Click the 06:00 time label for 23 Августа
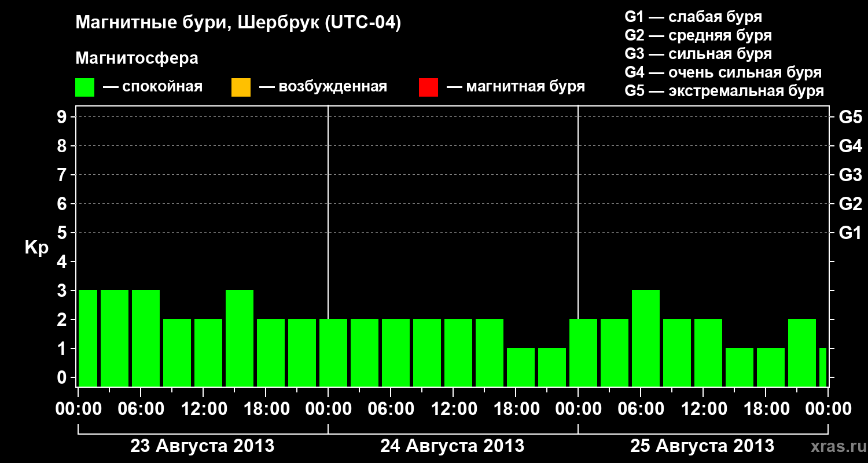 coord(141,409)
